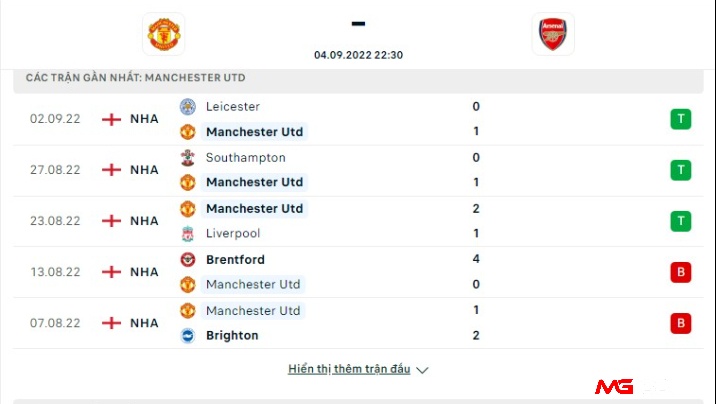Open the Brentford club badge
Image resolution: width=716 pixels, height=404 pixels.
click(x=188, y=260)
